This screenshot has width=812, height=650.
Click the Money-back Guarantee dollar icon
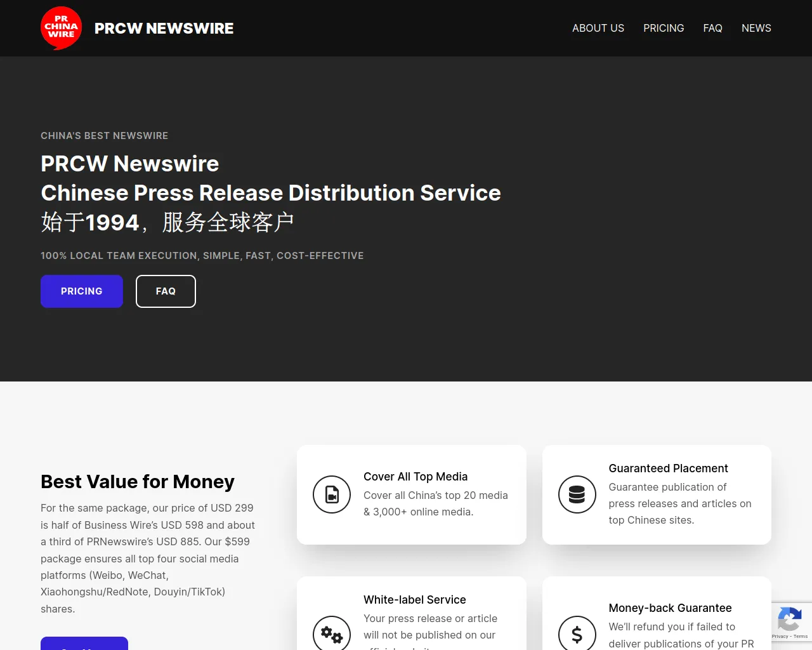[x=577, y=633]
